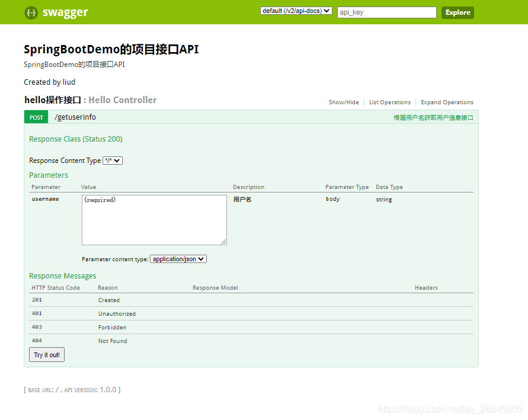Toggle Show/Hide for Hello Controller operations
528x420 pixels.
[x=344, y=102]
